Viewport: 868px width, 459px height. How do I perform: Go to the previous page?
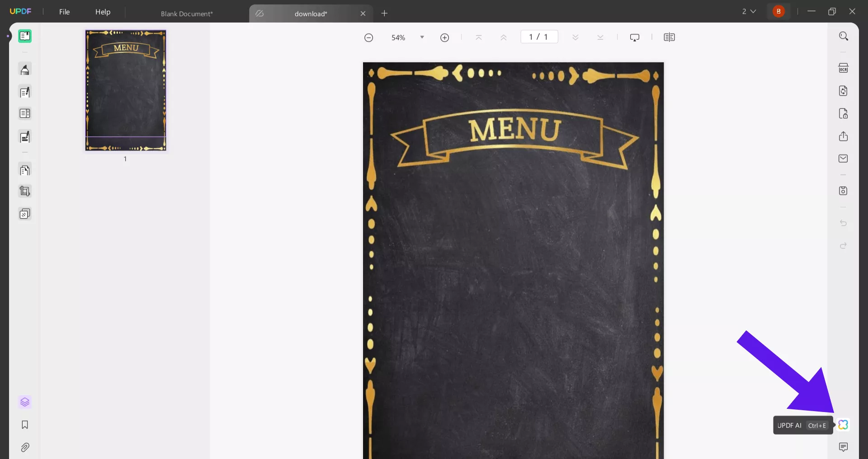(504, 37)
